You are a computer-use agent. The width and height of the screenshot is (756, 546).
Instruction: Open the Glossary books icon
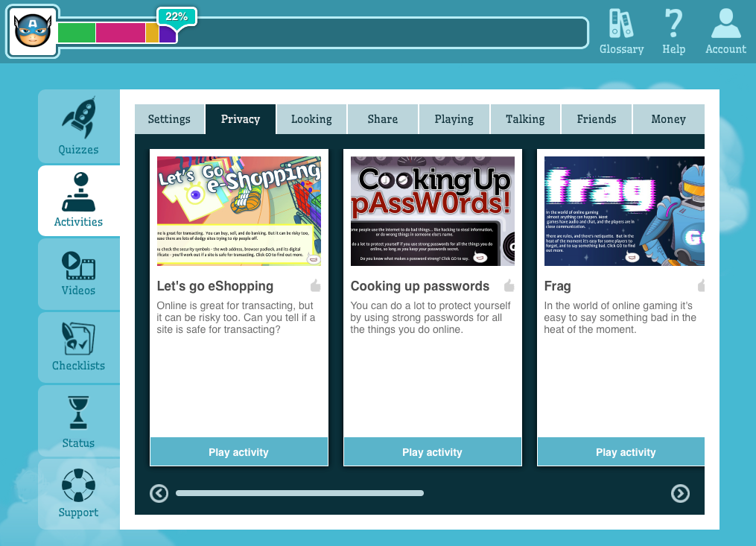[621, 25]
